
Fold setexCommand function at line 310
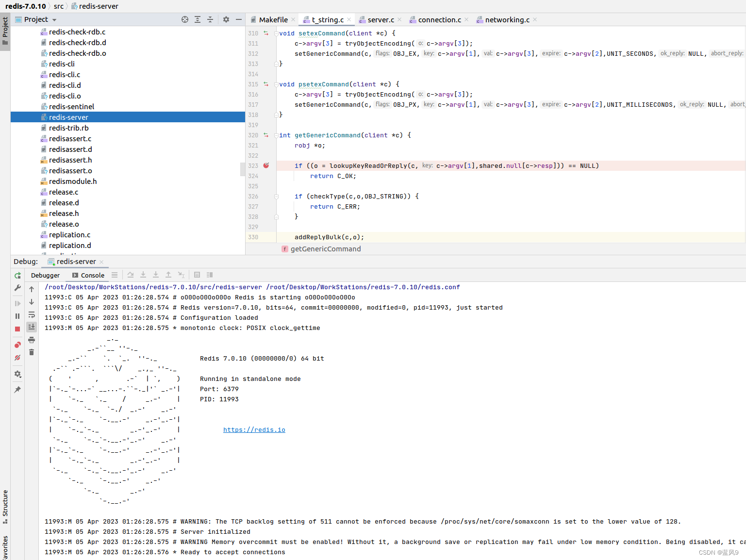[x=276, y=33]
